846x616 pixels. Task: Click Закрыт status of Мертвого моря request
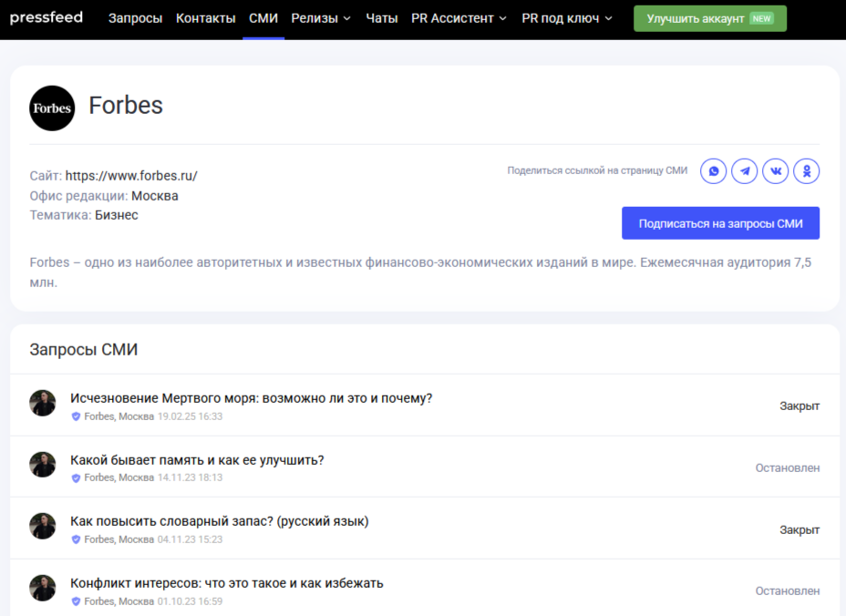(800, 406)
